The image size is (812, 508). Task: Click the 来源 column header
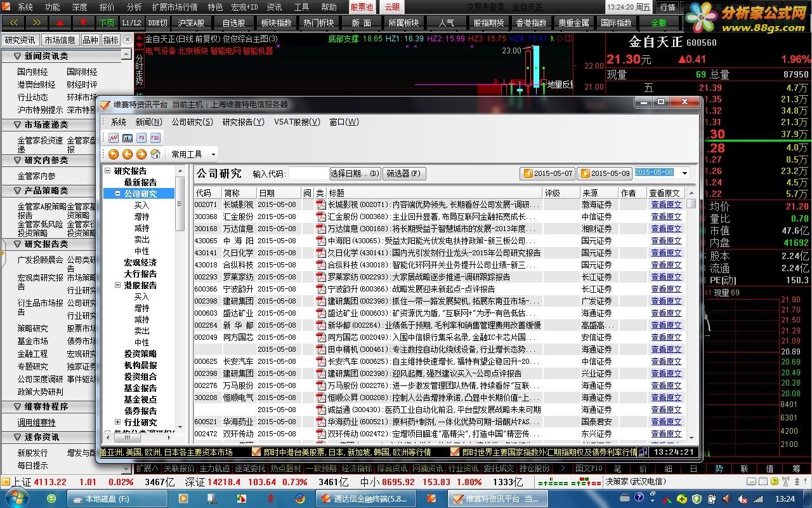pos(599,193)
